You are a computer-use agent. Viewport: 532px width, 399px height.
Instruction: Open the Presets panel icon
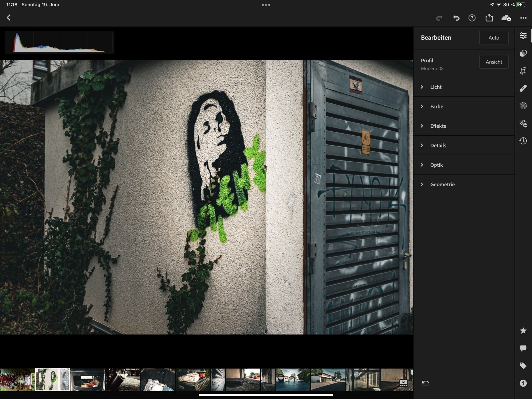523,53
